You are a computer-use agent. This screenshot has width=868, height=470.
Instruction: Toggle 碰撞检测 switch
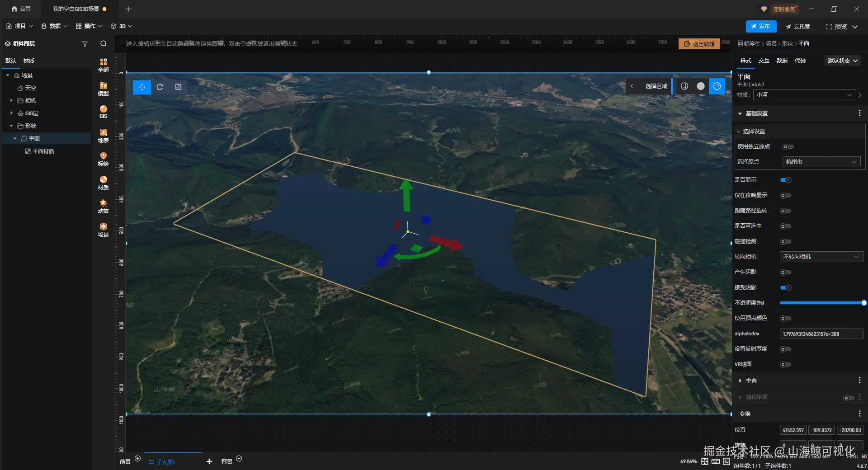786,241
